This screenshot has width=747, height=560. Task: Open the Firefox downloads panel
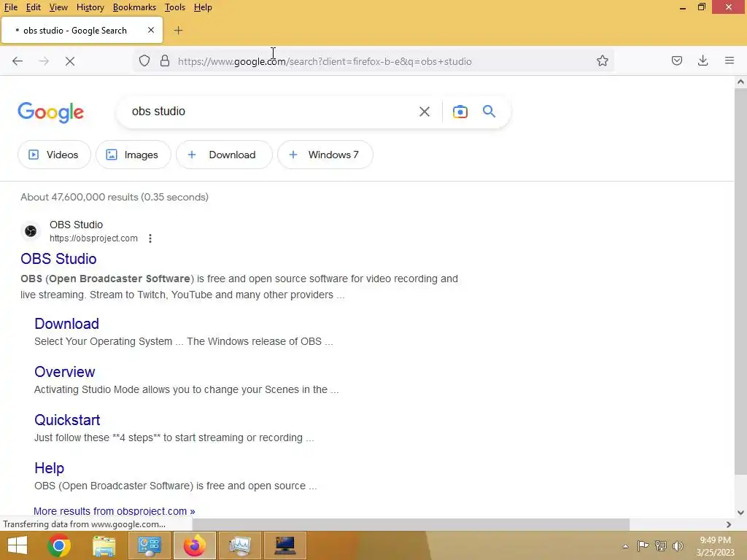(x=703, y=61)
